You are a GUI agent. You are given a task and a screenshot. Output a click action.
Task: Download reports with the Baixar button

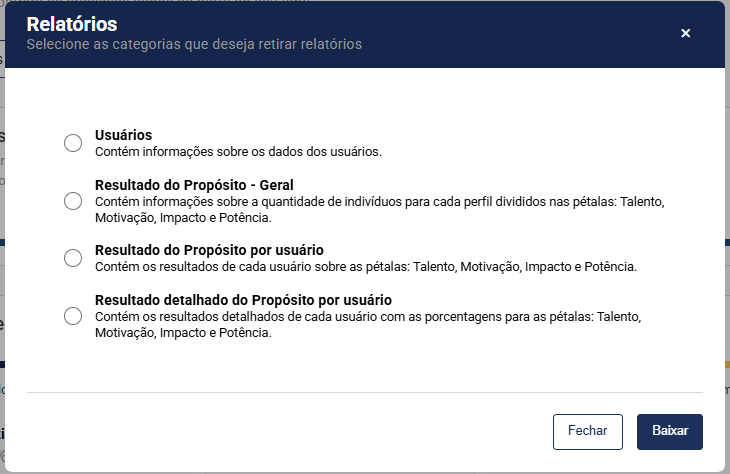pos(669,431)
